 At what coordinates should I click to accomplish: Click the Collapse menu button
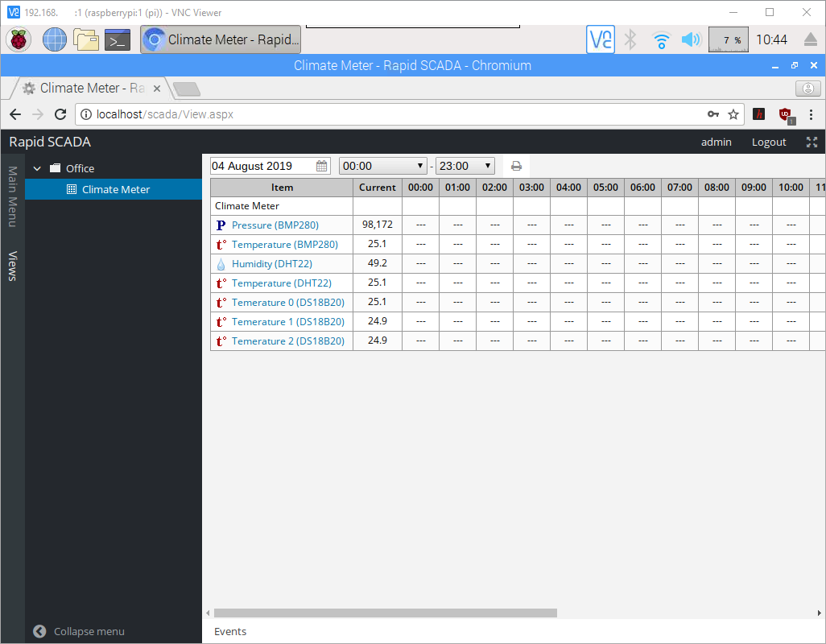[x=79, y=631]
